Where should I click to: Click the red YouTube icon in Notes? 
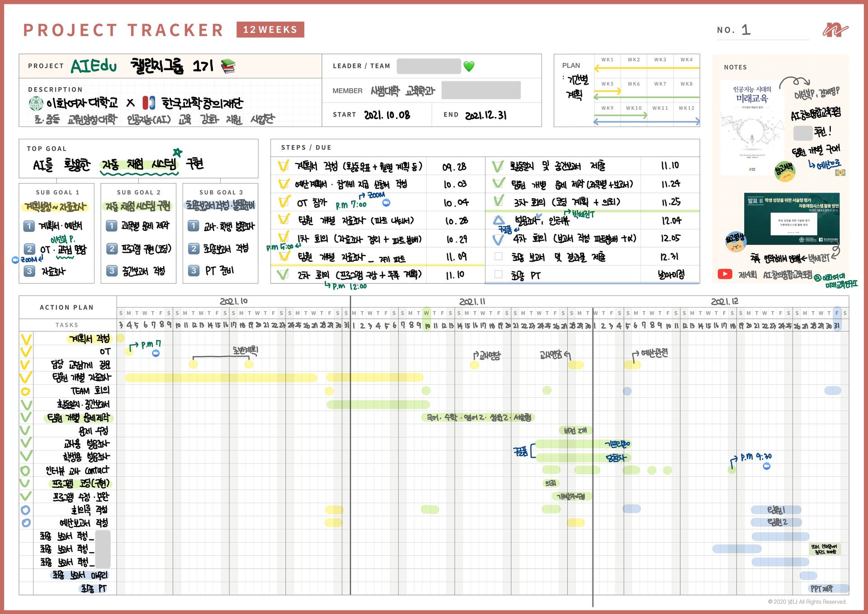pyautogui.click(x=725, y=274)
